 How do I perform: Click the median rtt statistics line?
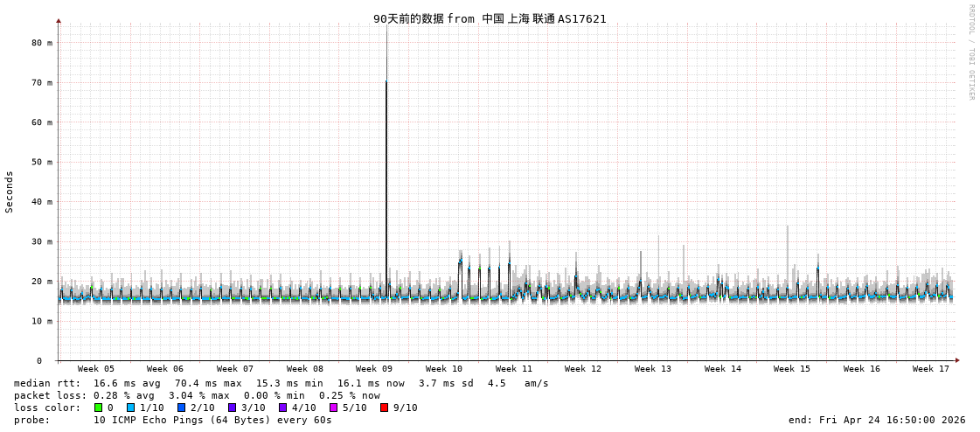click(x=281, y=383)
